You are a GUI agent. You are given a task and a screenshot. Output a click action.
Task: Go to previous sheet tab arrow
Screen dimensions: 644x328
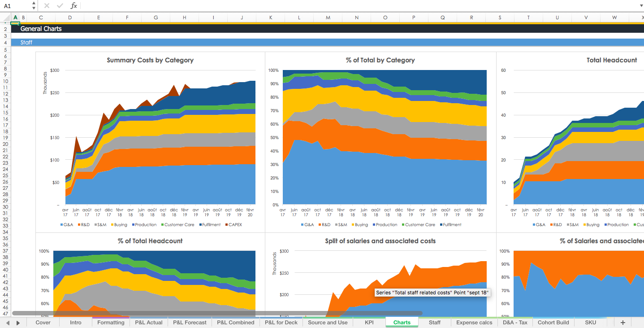(8, 323)
